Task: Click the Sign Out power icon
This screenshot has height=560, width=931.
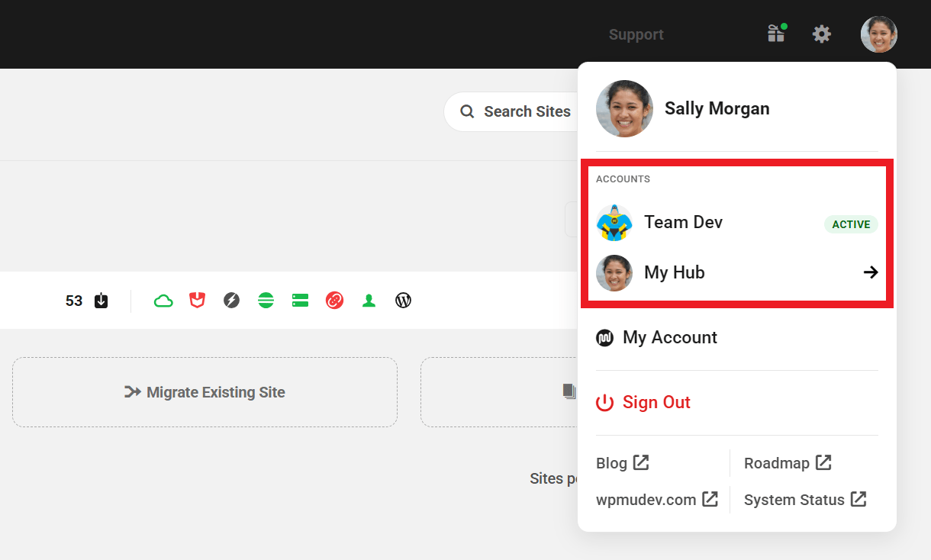Action: coord(604,402)
